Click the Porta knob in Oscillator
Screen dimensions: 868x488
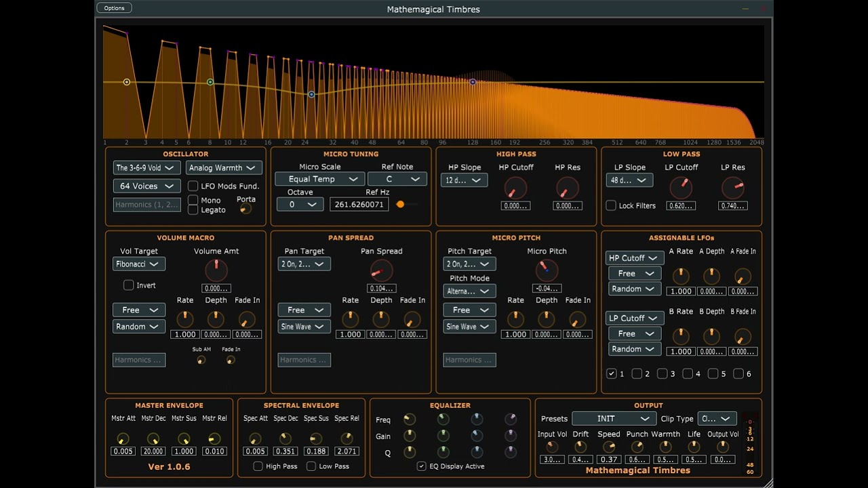pos(245,209)
